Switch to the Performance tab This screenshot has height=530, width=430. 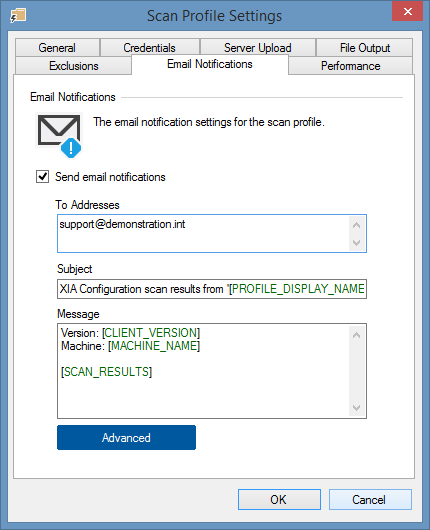pos(351,66)
